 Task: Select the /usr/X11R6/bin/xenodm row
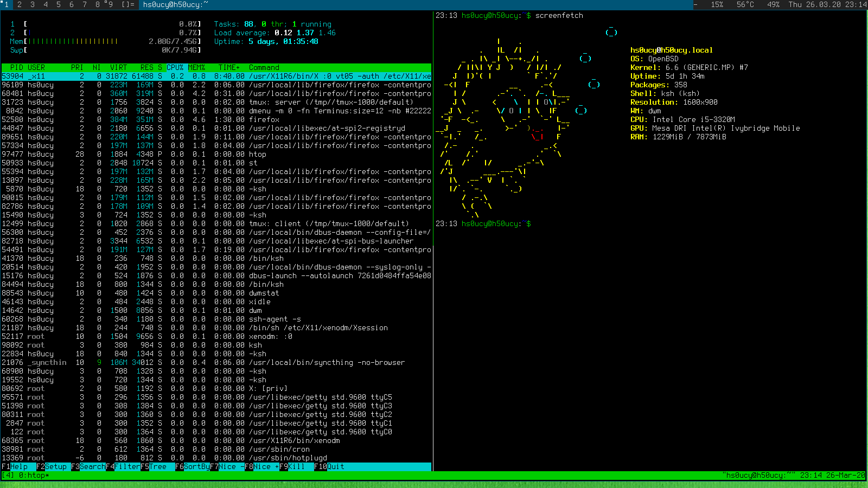coord(216,440)
